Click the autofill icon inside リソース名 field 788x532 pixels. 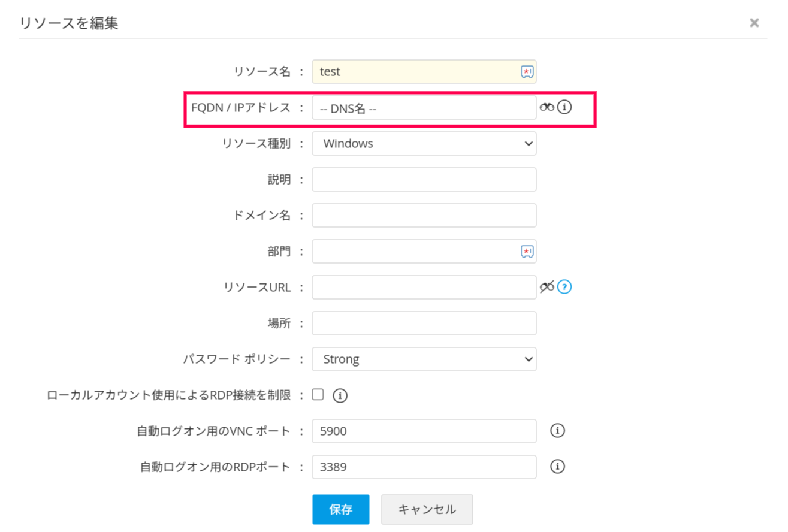527,72
